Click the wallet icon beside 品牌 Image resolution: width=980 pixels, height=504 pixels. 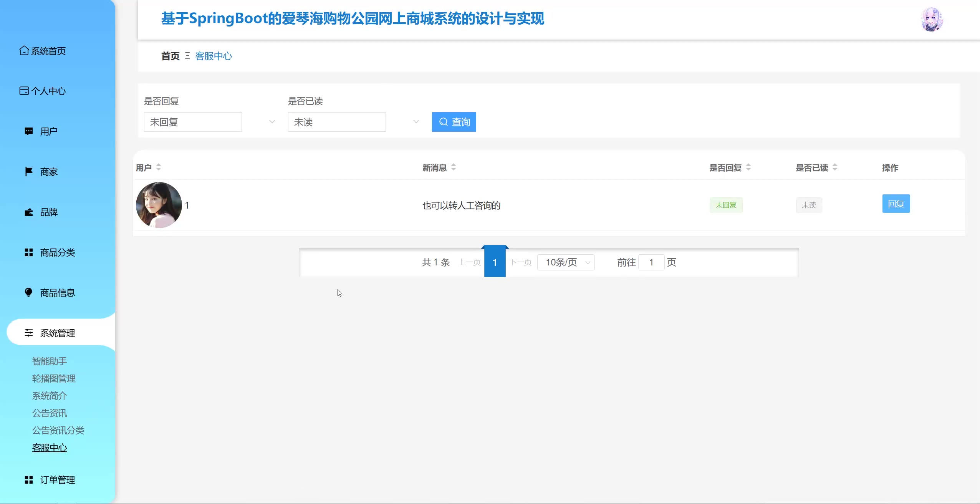(x=29, y=212)
